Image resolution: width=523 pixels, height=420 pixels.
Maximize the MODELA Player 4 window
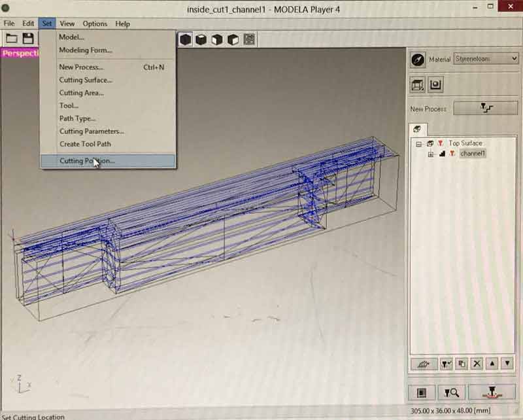(490, 7)
